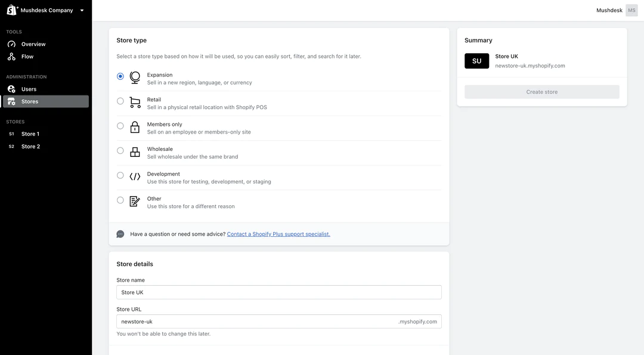Click the Stores icon in the sidebar

point(11,101)
